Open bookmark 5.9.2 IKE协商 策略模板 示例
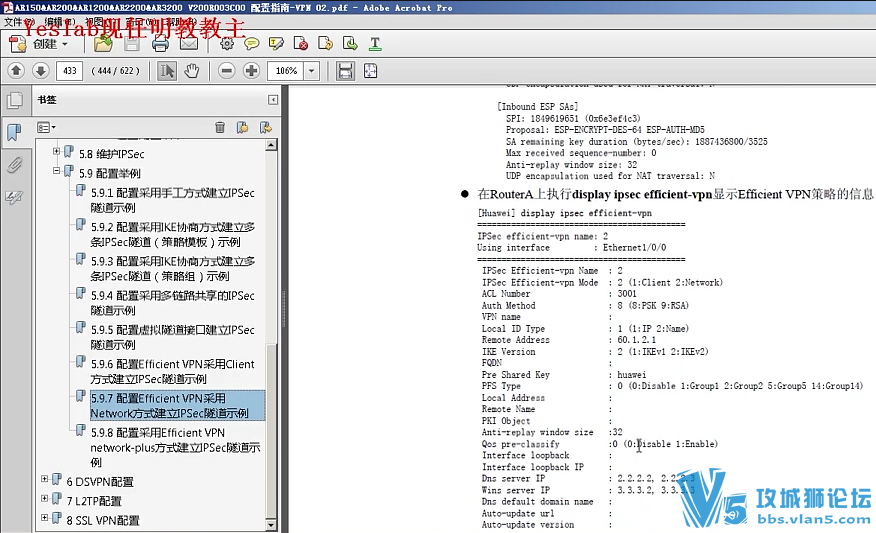Viewport: 876px width, 533px height. [173, 234]
